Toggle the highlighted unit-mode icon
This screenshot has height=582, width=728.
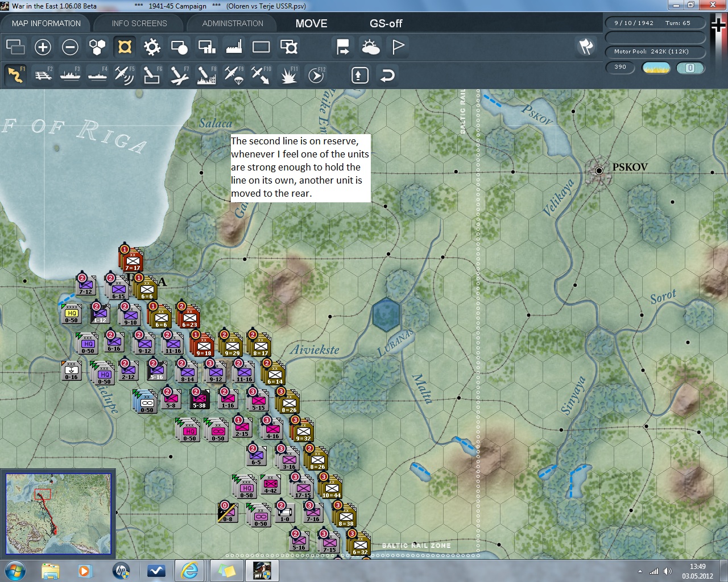coord(125,47)
